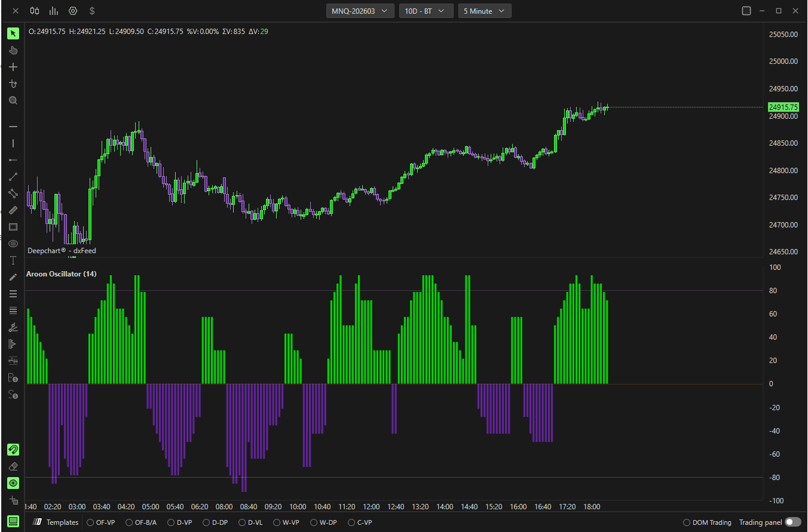
Task: Pick the ruler measure tool
Action: coord(13,210)
